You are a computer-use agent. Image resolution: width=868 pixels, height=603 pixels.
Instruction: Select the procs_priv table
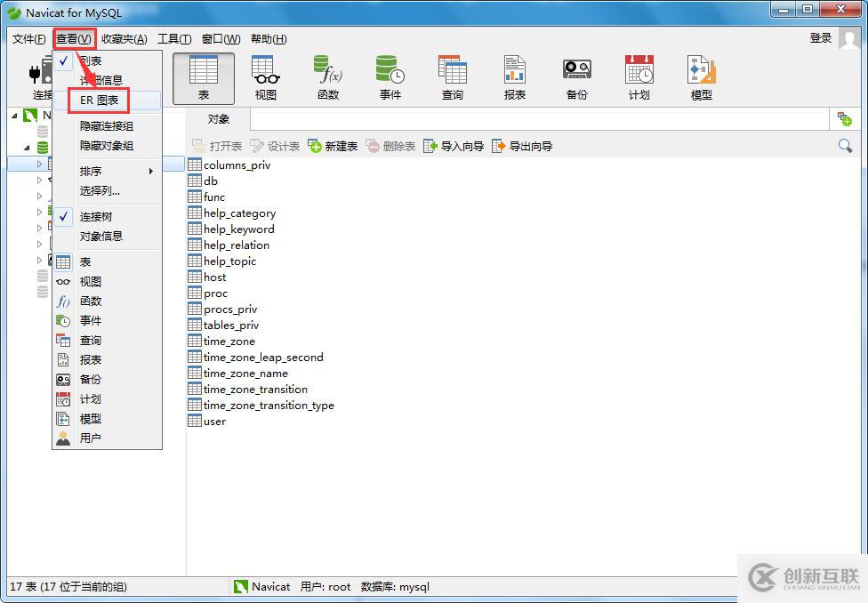pos(222,310)
